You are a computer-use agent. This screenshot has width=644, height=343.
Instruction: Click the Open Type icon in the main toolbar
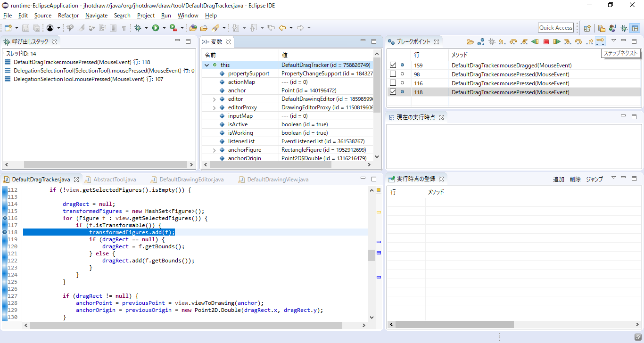coord(193,28)
